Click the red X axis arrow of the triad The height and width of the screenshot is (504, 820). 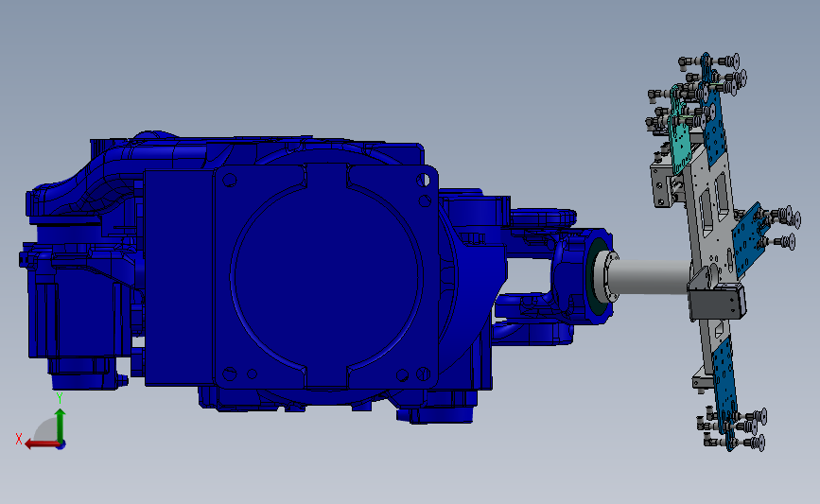tap(42, 444)
